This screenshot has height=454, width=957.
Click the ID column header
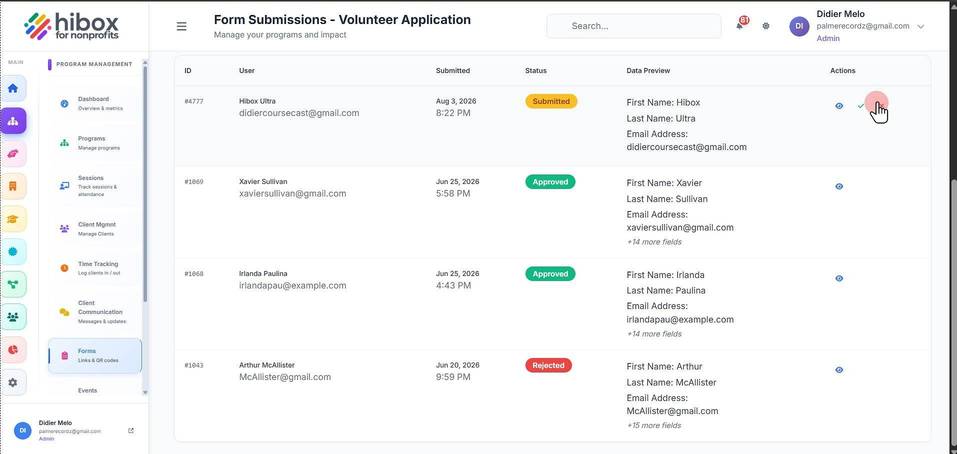click(x=188, y=71)
